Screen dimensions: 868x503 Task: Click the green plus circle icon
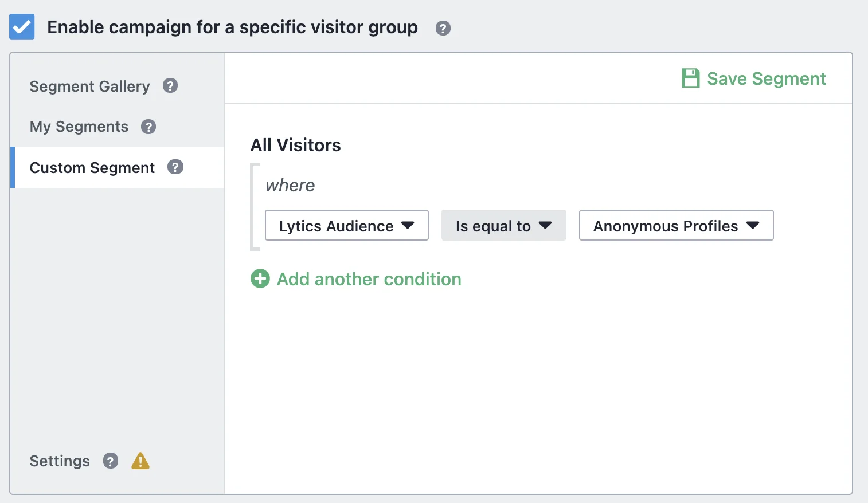(260, 279)
